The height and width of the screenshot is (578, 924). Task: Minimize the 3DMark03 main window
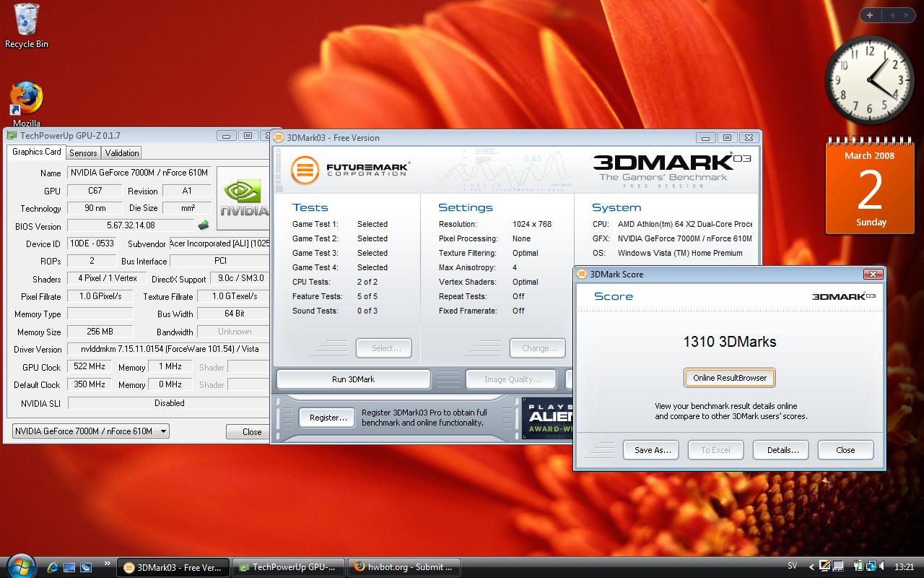click(x=705, y=137)
